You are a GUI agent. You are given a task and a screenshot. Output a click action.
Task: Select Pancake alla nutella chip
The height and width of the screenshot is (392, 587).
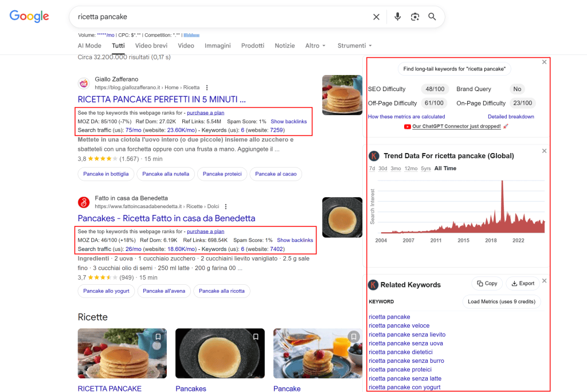click(166, 174)
